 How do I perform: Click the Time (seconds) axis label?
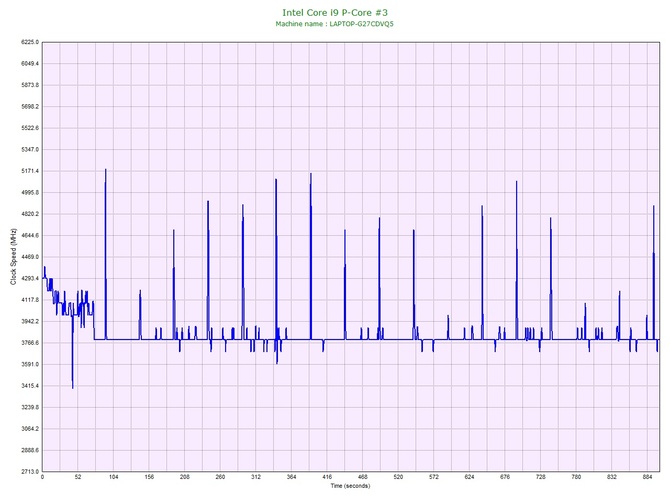350,486
